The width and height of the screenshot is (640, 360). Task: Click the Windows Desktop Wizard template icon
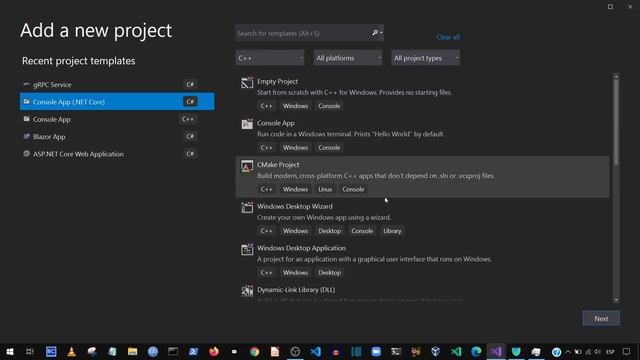247,207
